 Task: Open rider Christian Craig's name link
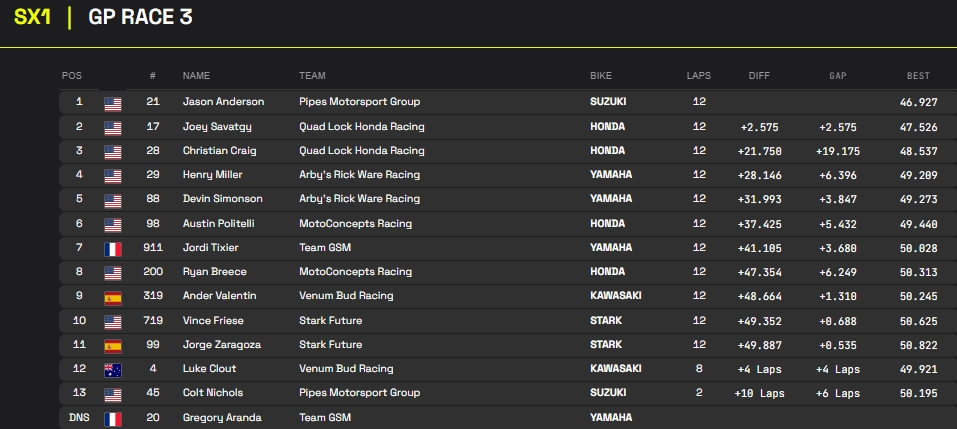pos(219,151)
